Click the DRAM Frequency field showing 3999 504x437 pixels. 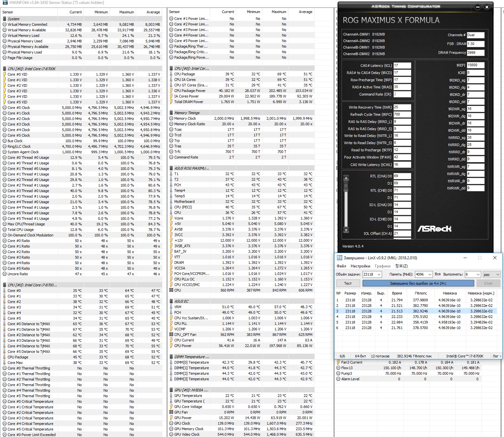476,53
